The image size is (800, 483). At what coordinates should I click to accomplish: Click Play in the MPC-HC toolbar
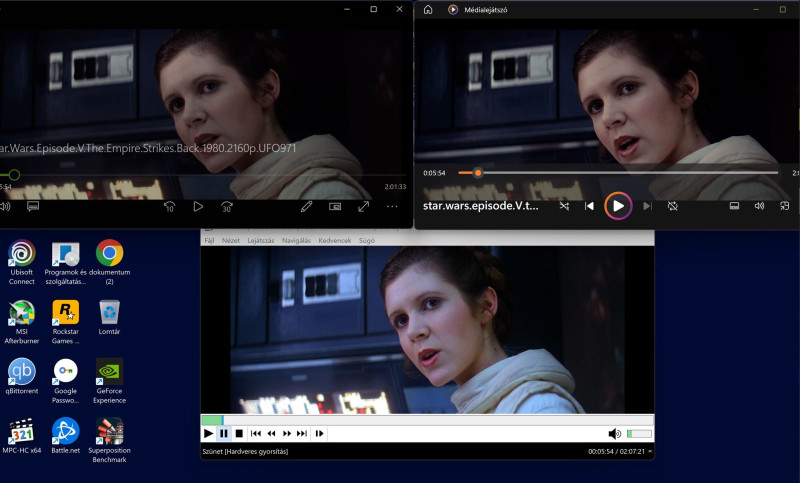208,434
